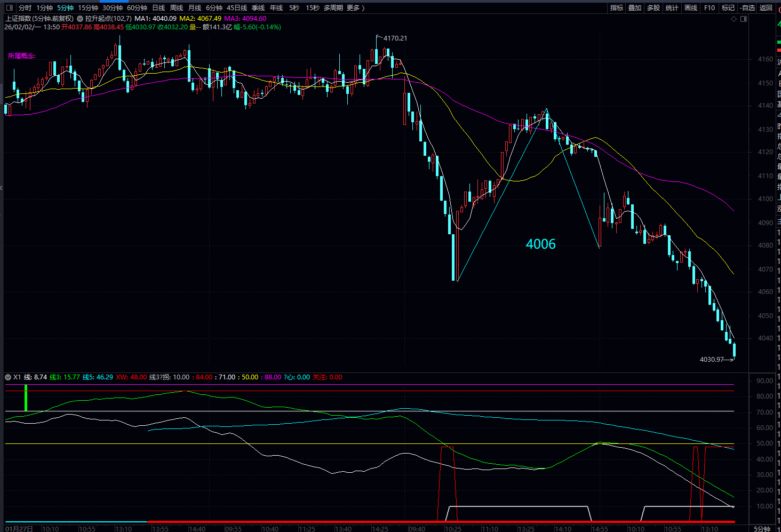Open the 指标 indicators button
781x532 pixels.
[x=617, y=8]
